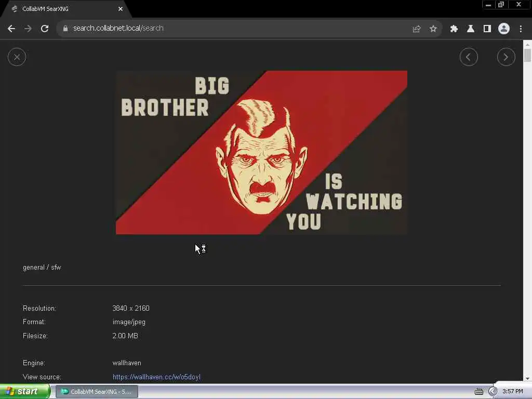Open the wallhaven.cc source link

(156, 377)
